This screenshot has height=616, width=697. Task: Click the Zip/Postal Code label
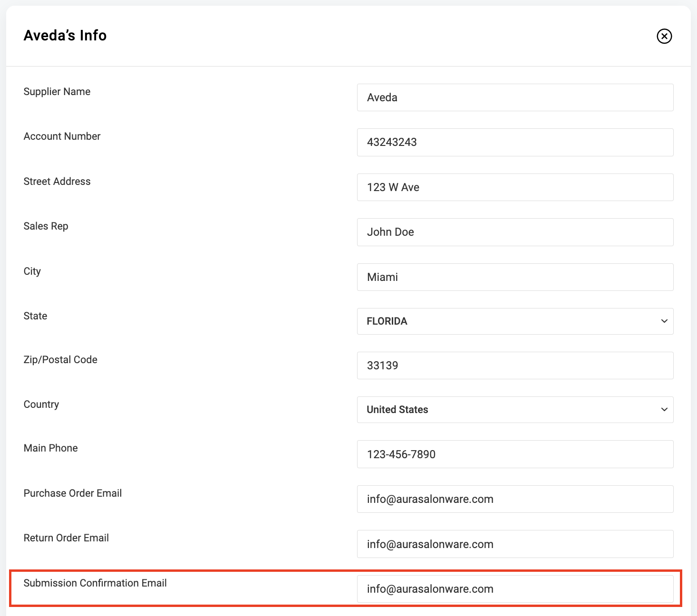[60, 360]
